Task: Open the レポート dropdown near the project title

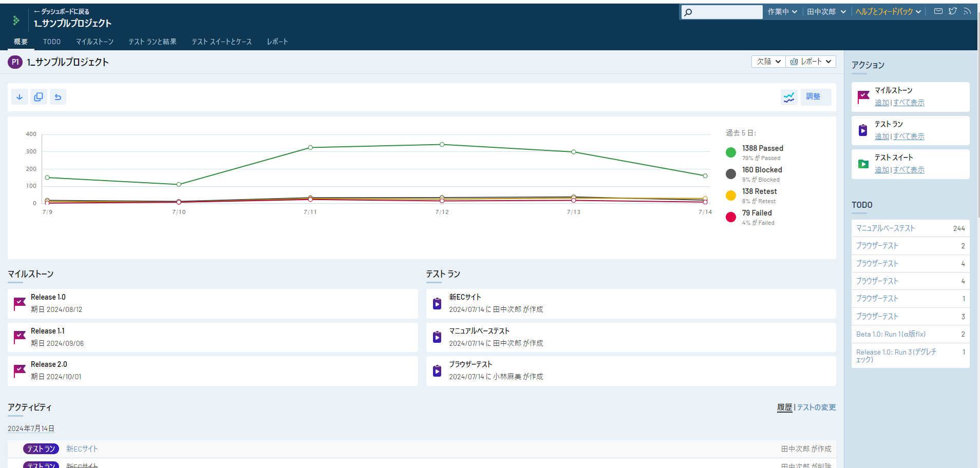Action: tap(811, 62)
